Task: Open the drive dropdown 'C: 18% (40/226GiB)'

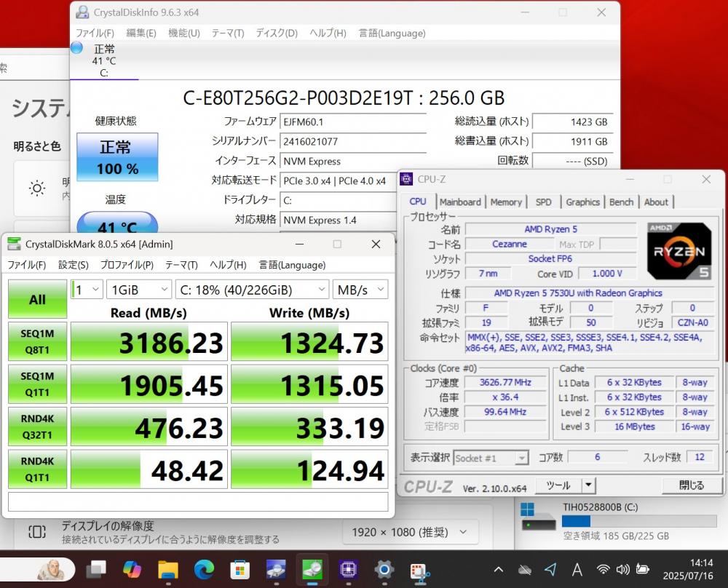Action: tap(252, 290)
